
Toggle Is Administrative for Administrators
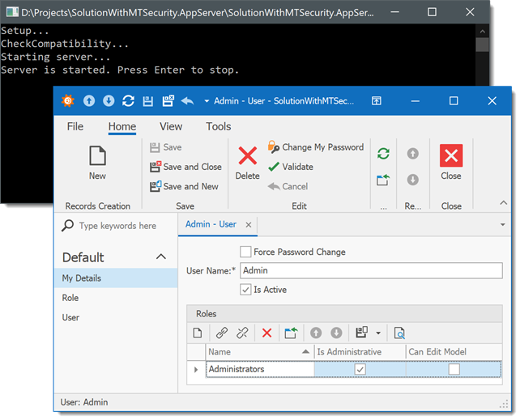[360, 369]
